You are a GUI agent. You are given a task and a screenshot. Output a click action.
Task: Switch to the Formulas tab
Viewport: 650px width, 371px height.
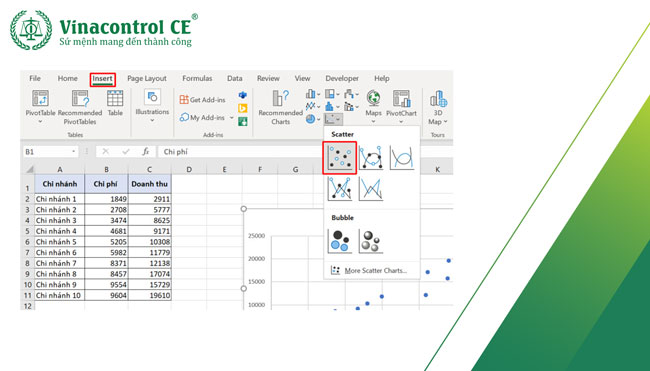pyautogui.click(x=197, y=78)
